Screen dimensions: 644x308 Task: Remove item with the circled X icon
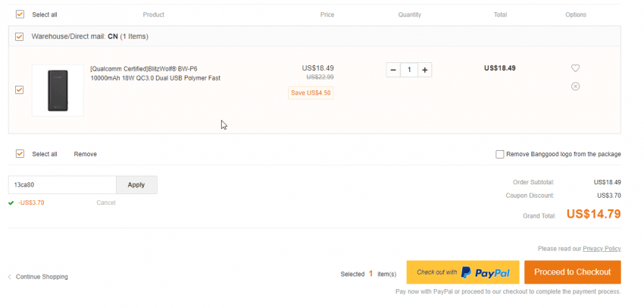[575, 86]
